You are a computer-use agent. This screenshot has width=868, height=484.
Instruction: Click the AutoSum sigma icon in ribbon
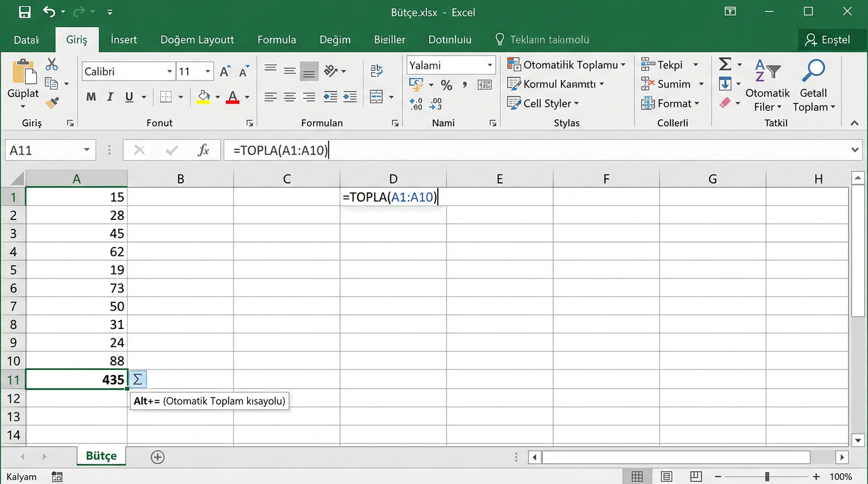725,64
